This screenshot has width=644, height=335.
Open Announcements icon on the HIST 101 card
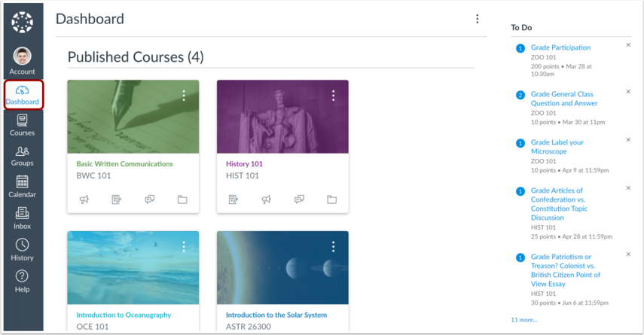(x=266, y=199)
